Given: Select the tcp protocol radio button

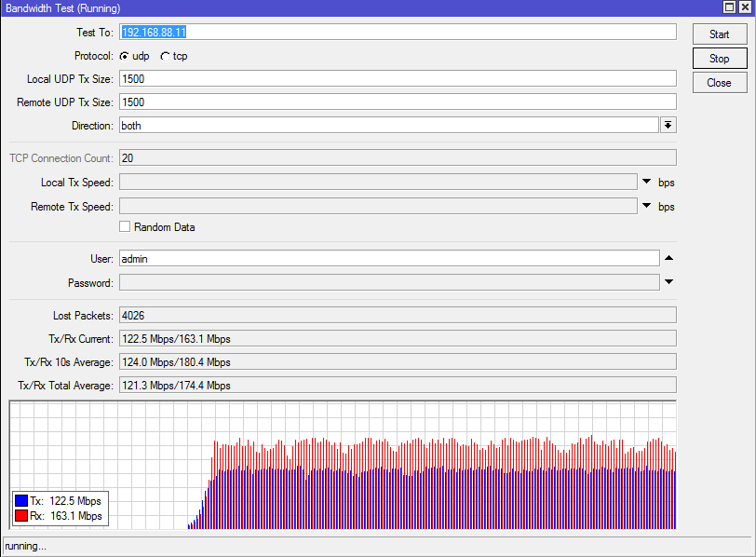Looking at the screenshot, I should [165, 56].
